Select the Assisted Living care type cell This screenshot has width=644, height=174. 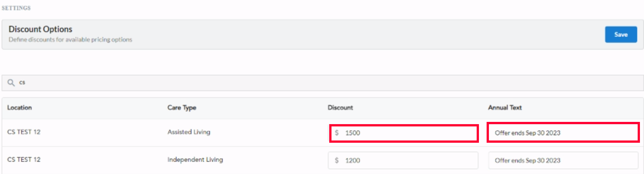189,132
